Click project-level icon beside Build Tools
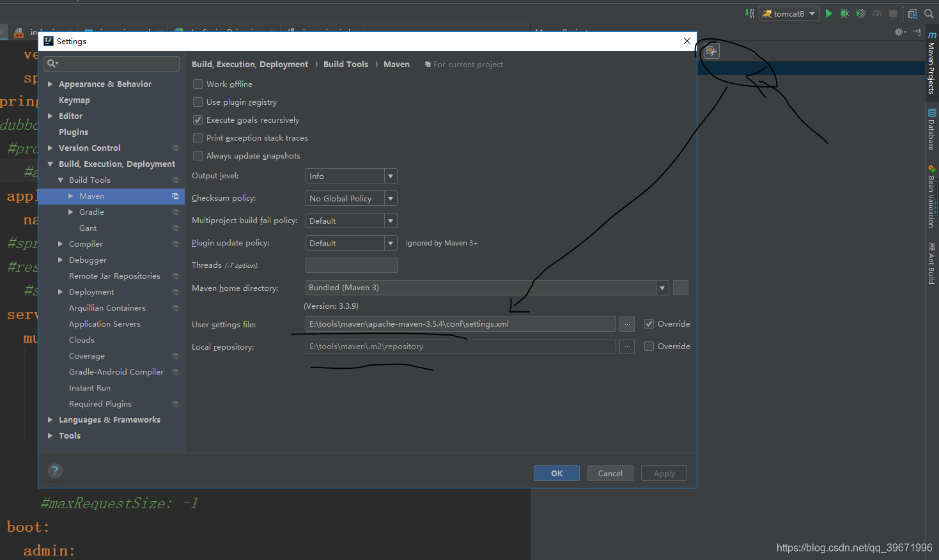 pos(175,180)
